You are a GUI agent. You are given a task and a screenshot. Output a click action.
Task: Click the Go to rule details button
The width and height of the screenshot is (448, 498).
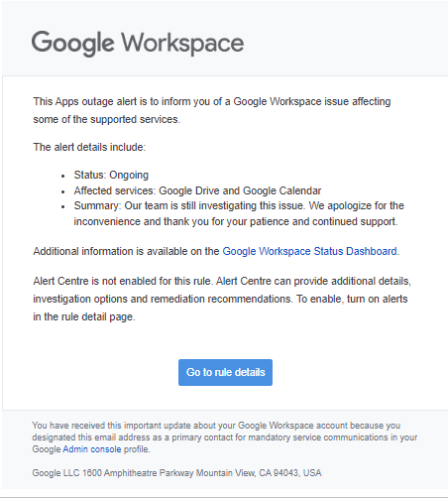click(x=225, y=372)
